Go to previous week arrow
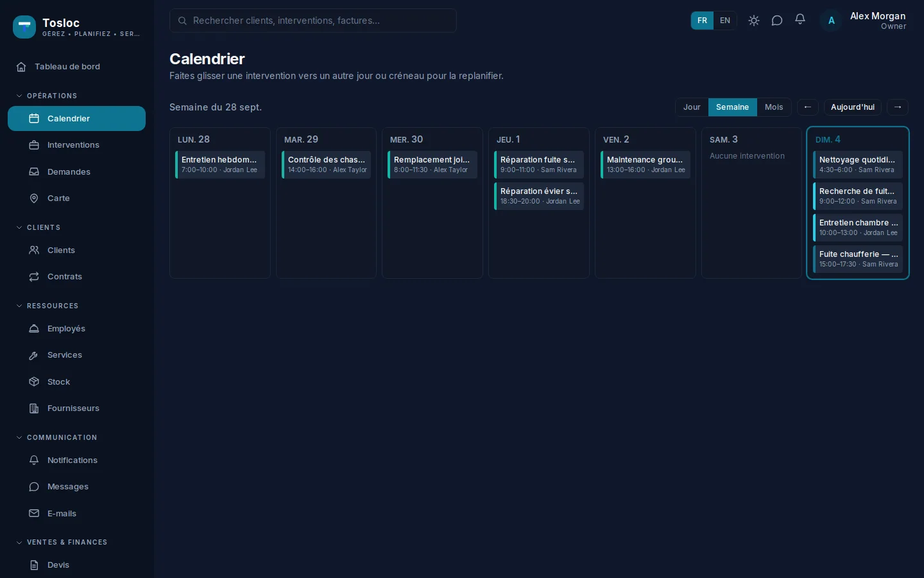The image size is (924, 578). coord(807,107)
